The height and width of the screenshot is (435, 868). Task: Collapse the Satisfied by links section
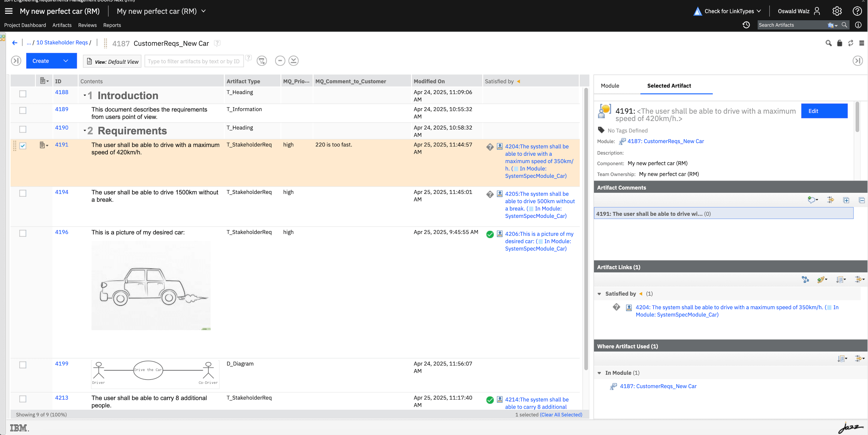coord(599,294)
